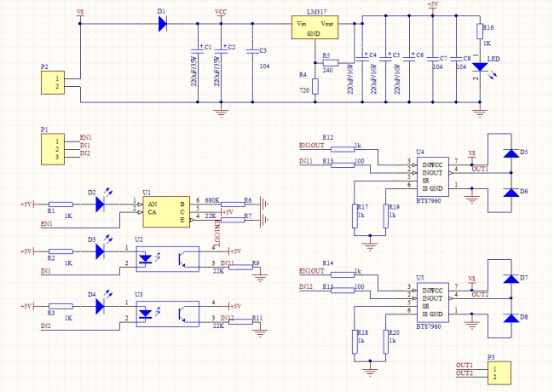
Task: Click the C3 capacitor symbol
Action: (252, 51)
